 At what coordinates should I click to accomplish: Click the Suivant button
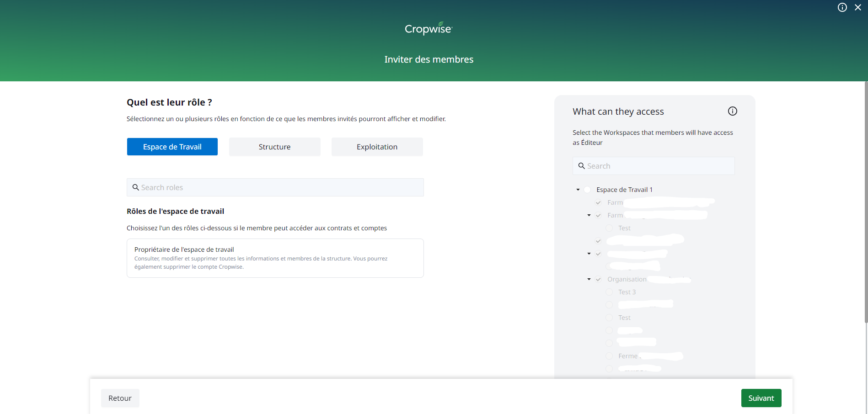coord(761,398)
